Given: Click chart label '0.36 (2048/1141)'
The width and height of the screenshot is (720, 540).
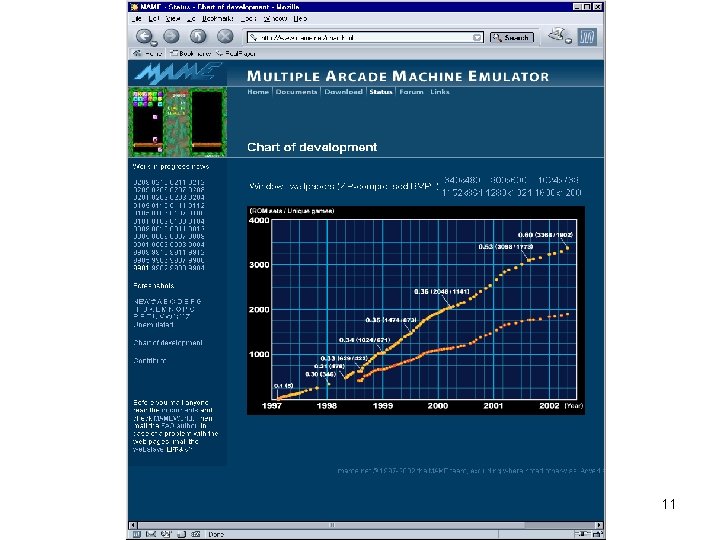Looking at the screenshot, I should 441,292.
